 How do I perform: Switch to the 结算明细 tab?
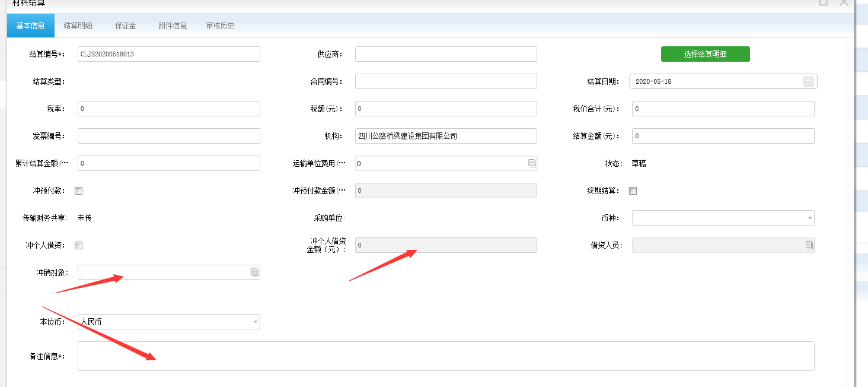[78, 26]
